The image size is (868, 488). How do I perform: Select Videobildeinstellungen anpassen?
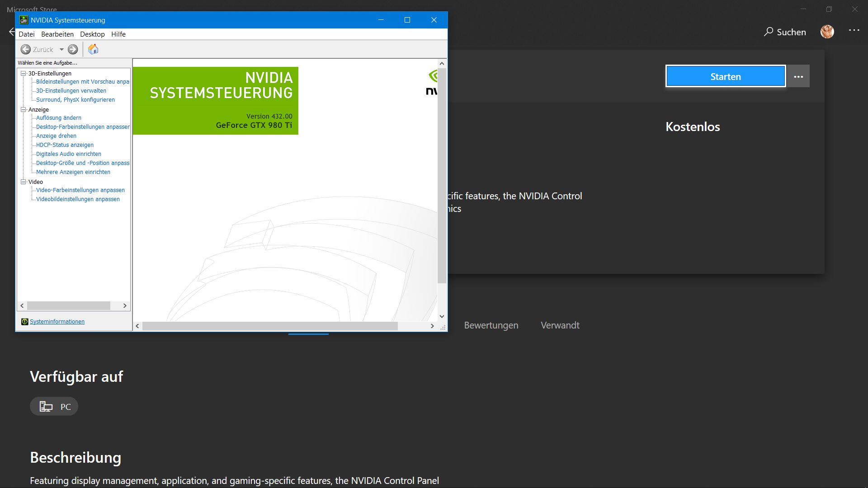[78, 199]
